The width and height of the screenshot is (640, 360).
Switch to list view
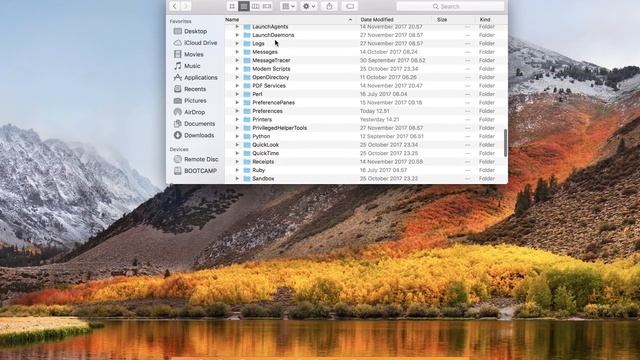244,6
